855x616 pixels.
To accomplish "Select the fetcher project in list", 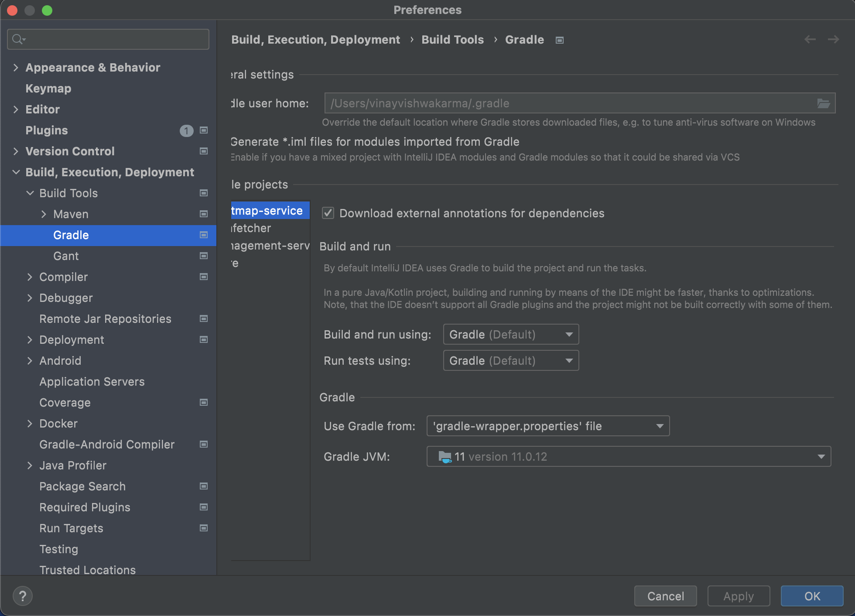I will pos(270,228).
